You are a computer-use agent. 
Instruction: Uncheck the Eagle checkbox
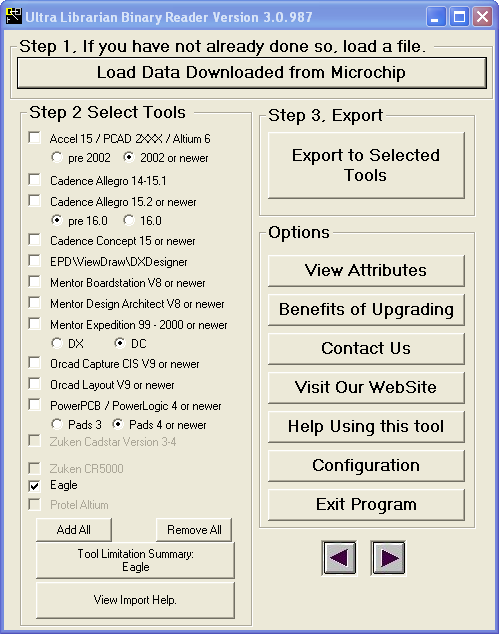coord(35,485)
